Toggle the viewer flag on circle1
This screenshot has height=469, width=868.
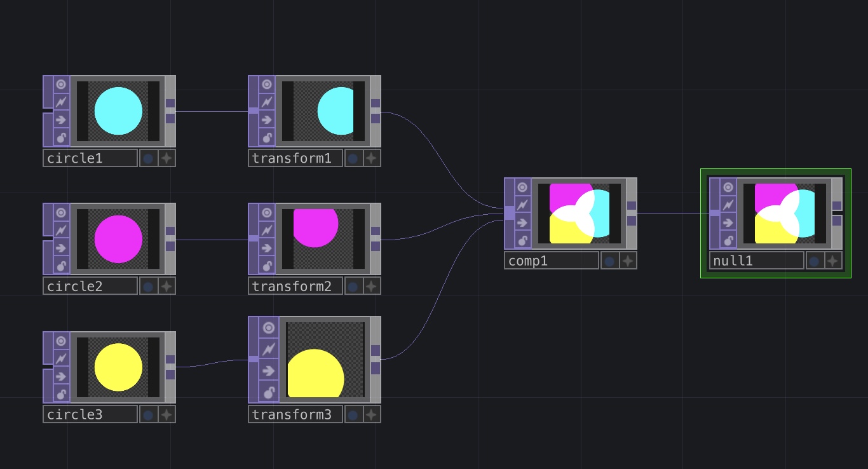[x=62, y=85]
